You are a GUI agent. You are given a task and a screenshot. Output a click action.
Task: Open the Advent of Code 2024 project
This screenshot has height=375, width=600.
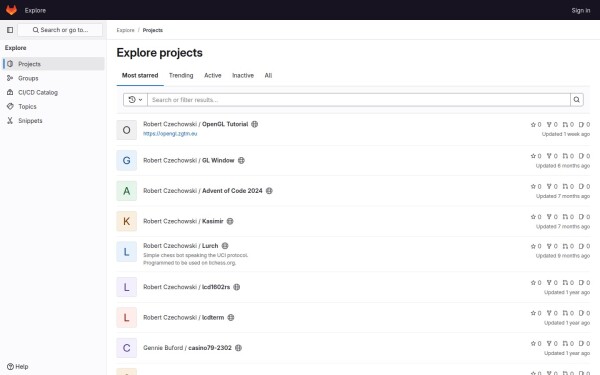(x=232, y=191)
